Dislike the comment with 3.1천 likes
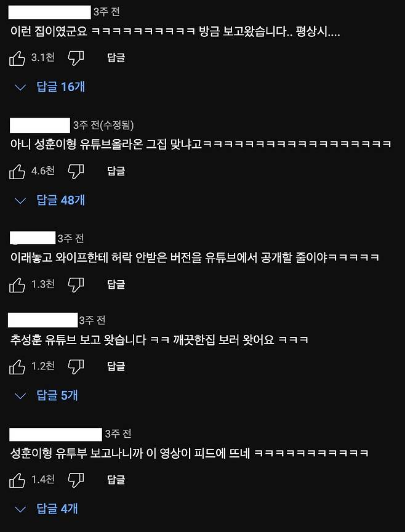This screenshot has width=405, height=532. point(76,58)
